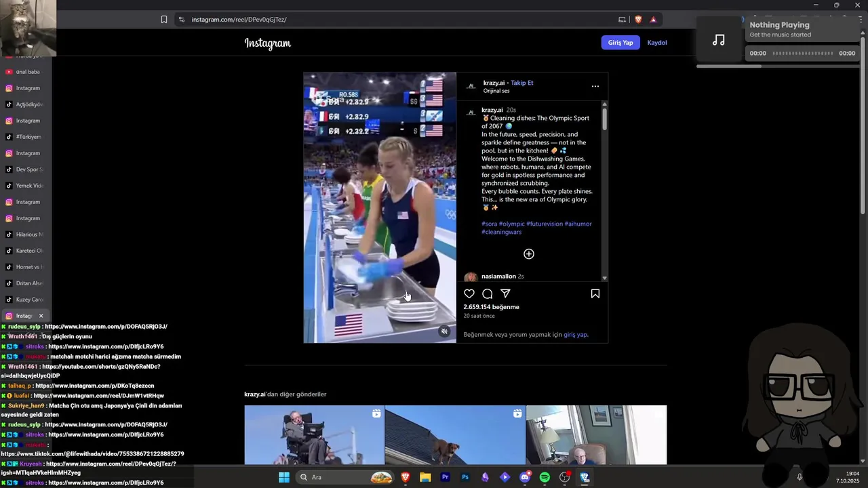This screenshot has width=868, height=488.
Task: Open the #olympic hashtag
Action: (x=512, y=224)
